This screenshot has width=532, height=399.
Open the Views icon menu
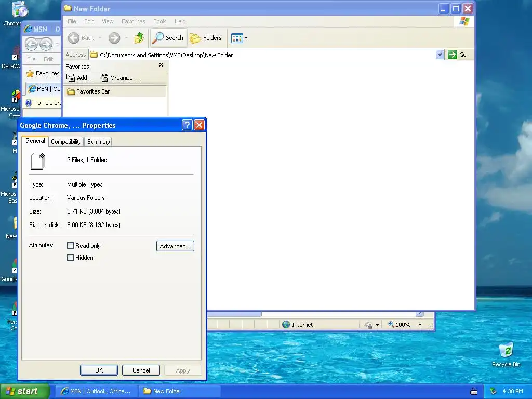click(237, 38)
